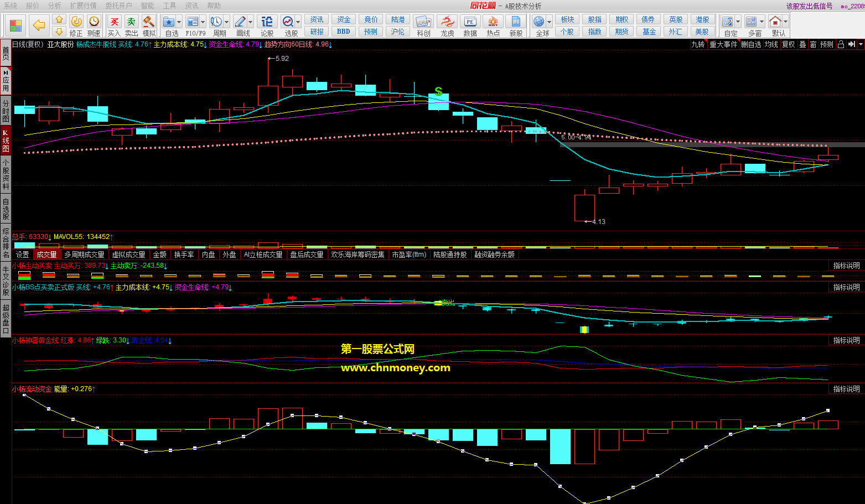Toggle 九转 indicator in chart header

click(x=698, y=44)
